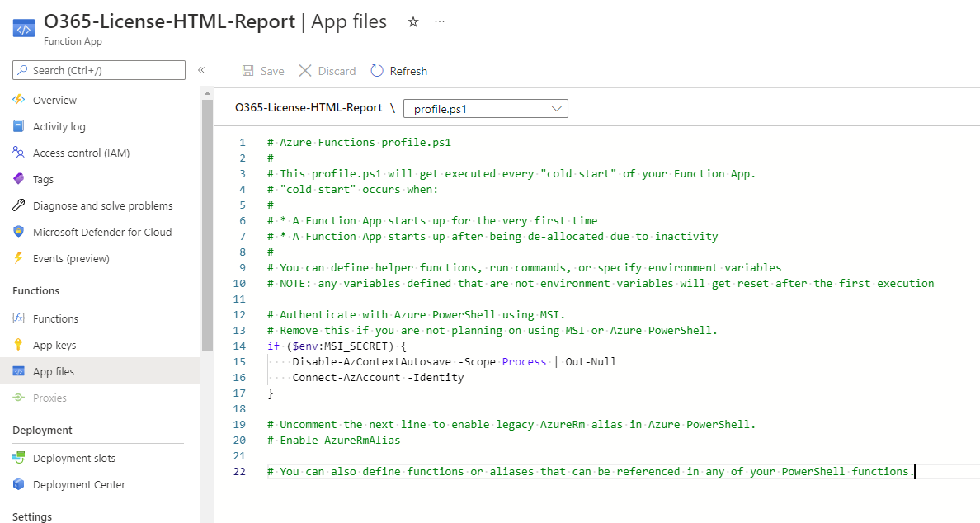Open Diagnose and solve problems
This screenshot has width=980, height=523.
coord(102,205)
